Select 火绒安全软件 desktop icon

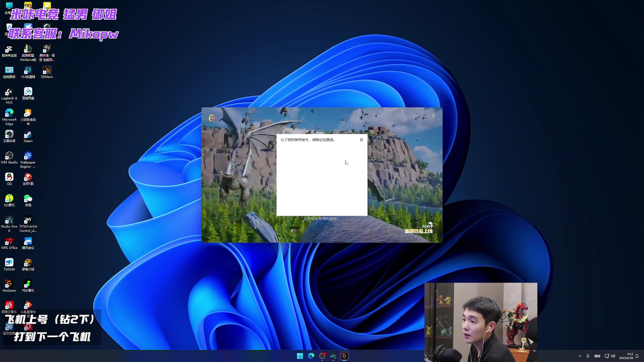[28, 117]
